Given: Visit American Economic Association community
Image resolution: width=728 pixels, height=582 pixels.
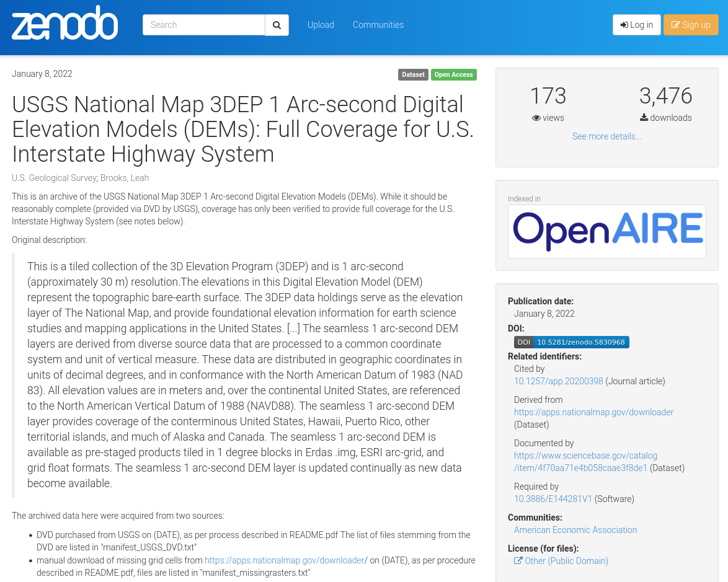Looking at the screenshot, I should coord(575,530).
